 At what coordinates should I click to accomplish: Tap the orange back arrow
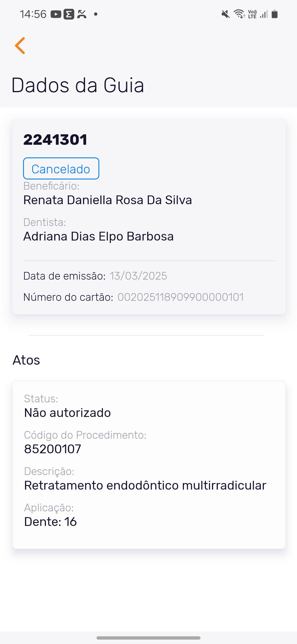20,46
